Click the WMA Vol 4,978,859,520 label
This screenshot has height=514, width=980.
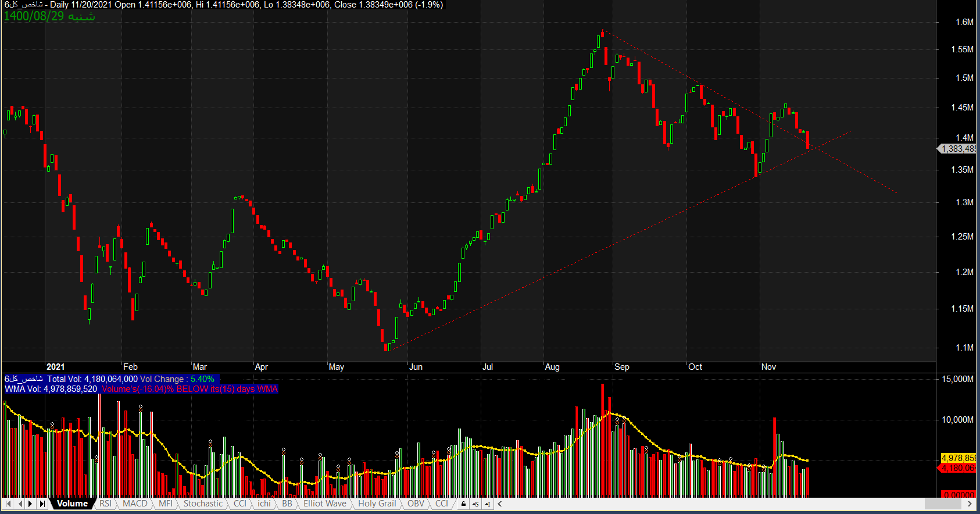51,389
